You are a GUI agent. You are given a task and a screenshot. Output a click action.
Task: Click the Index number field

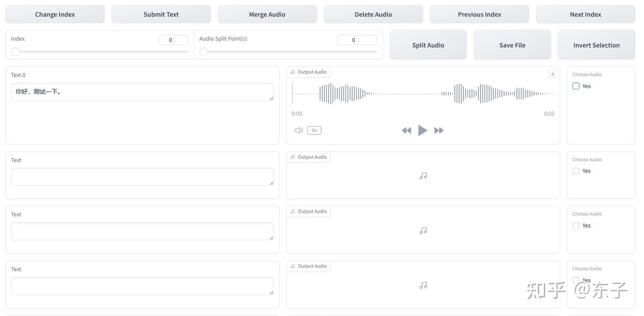(174, 40)
